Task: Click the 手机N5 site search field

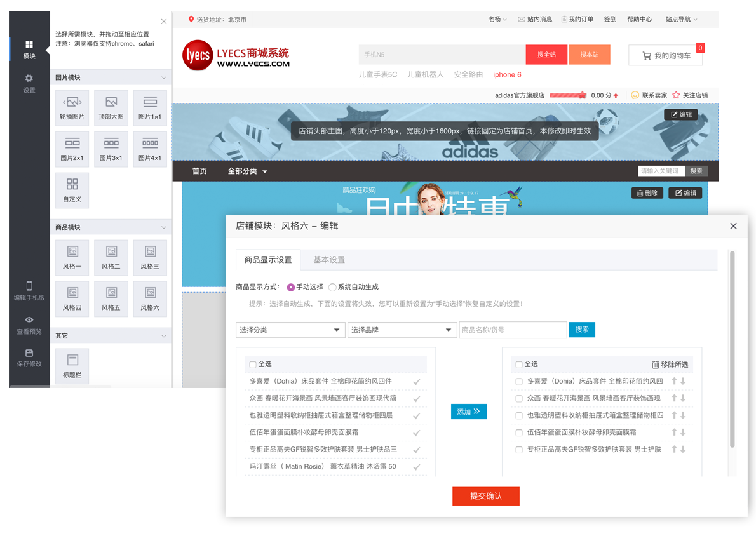Action: 442,55
